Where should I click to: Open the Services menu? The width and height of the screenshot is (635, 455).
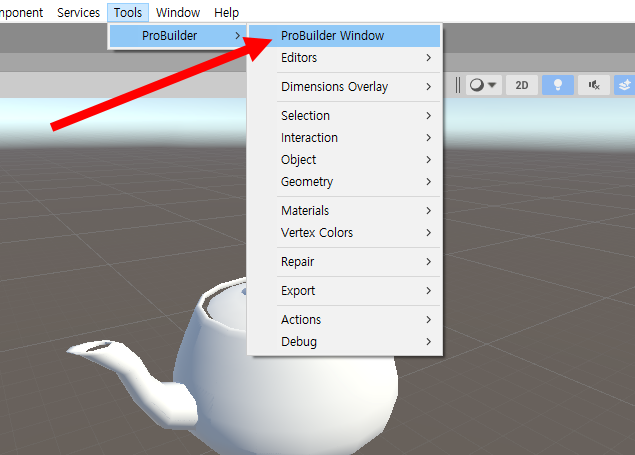click(x=78, y=13)
